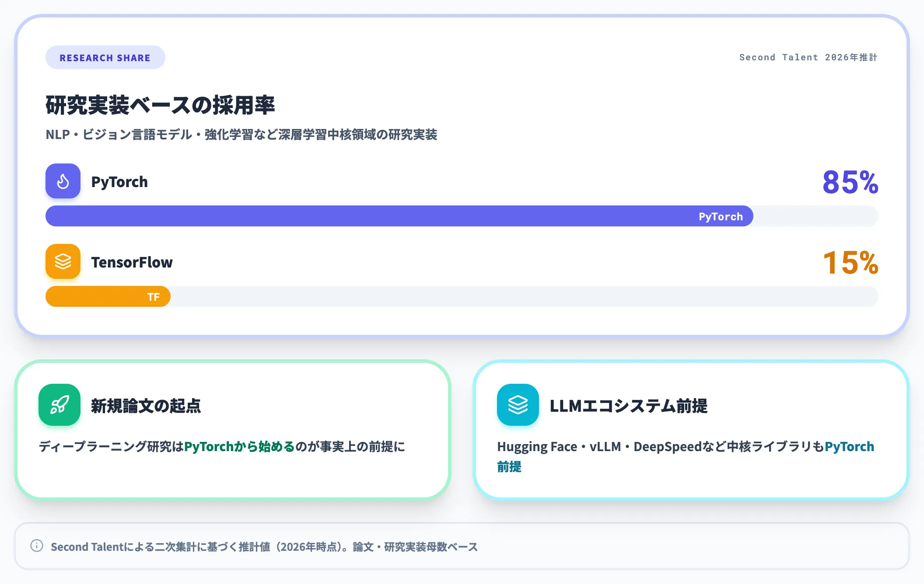
Task: Click the TensorFlow 15% progress bar
Action: 462,296
